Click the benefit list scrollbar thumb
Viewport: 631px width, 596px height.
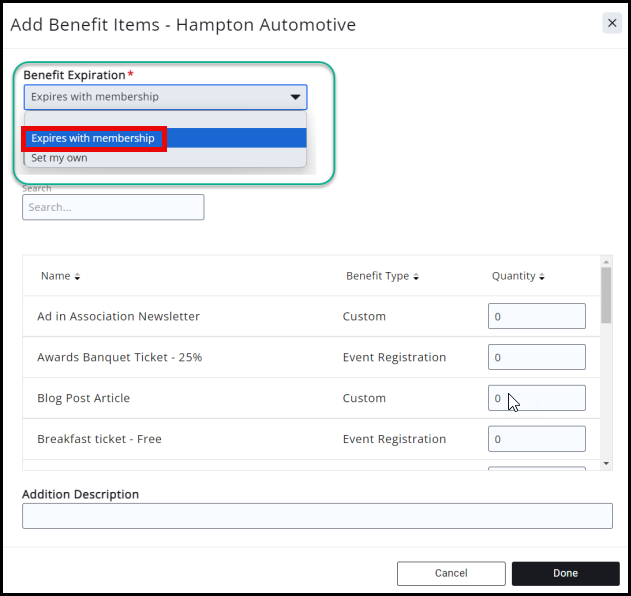pos(606,295)
